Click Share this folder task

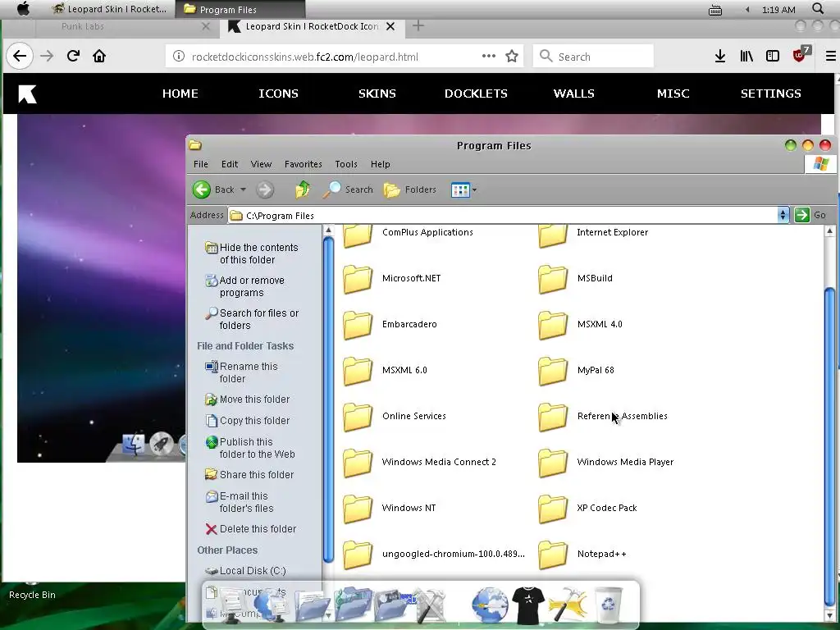coord(249,475)
